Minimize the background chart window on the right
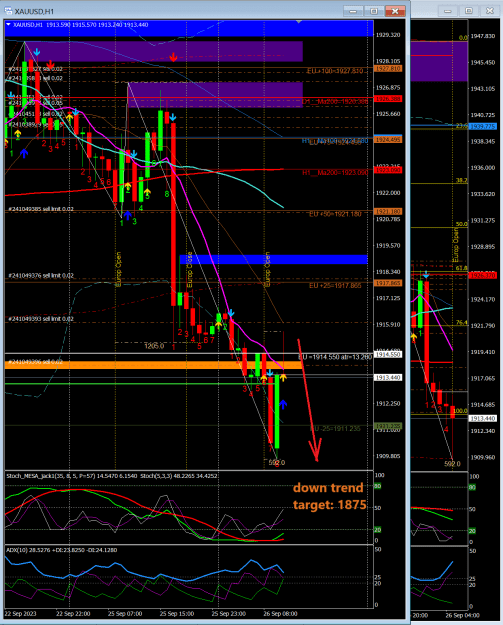Viewport: 503px width, 625px height. (448, 11)
